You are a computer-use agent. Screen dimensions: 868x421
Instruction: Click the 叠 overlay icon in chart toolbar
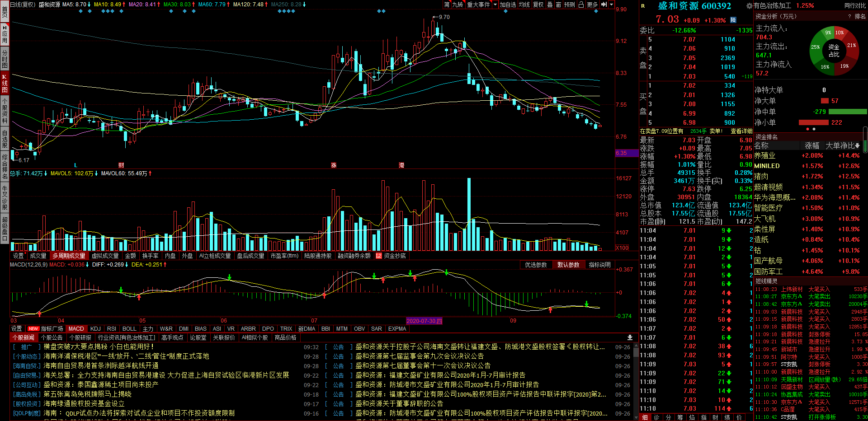tap(550, 5)
